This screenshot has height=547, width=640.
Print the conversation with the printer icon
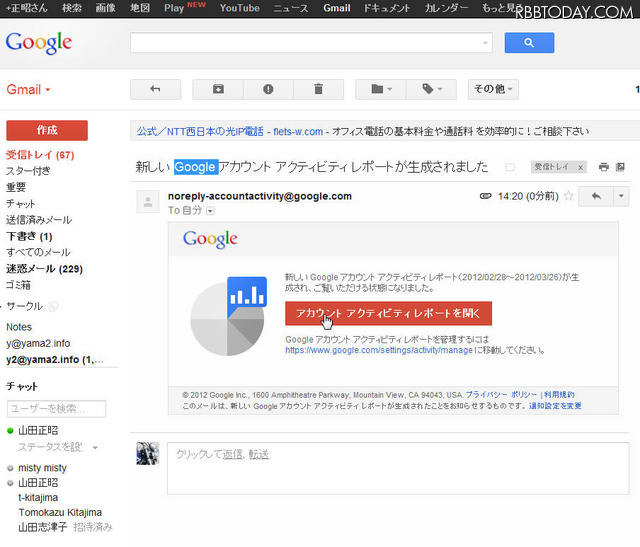[x=604, y=167]
